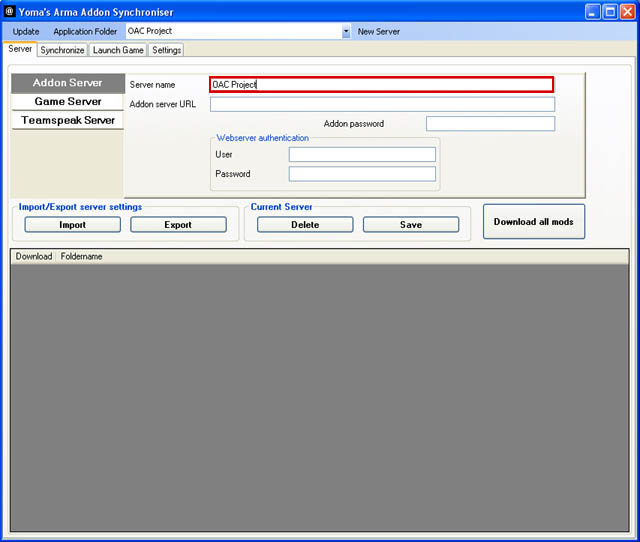Click into the Server name text field
This screenshot has width=640, height=542.
point(381,85)
